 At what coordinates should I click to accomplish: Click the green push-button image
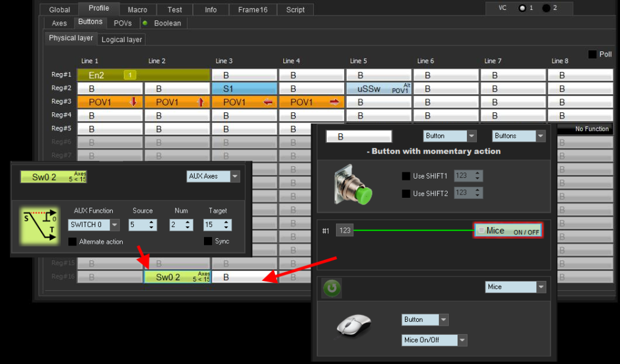[353, 185]
